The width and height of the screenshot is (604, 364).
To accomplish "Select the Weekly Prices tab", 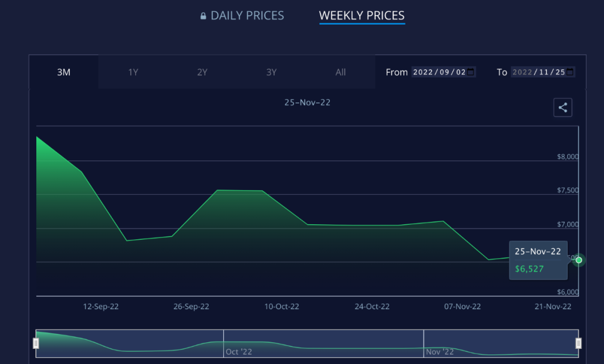I will click(x=361, y=16).
